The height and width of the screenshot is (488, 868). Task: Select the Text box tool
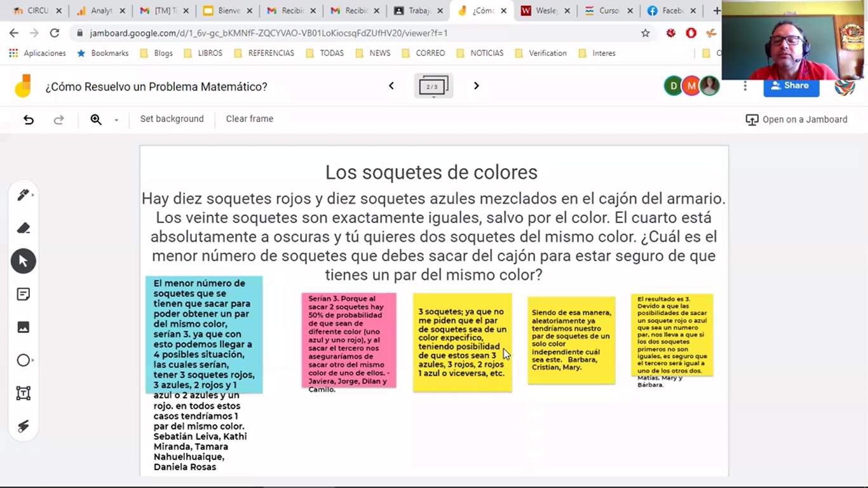click(x=24, y=393)
